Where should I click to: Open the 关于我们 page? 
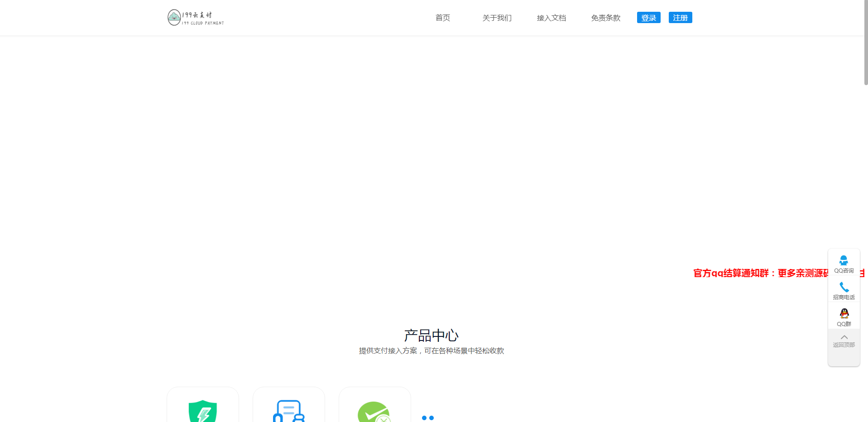[x=497, y=18]
